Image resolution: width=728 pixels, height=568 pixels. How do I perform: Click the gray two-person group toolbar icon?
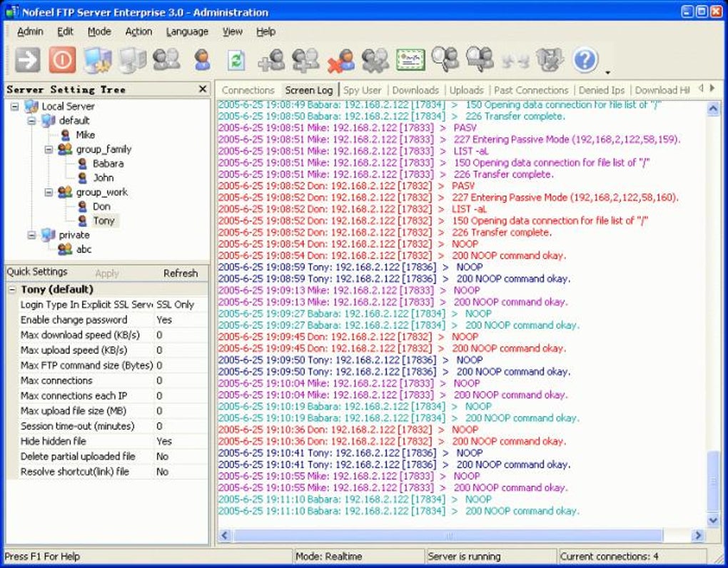coord(167,61)
